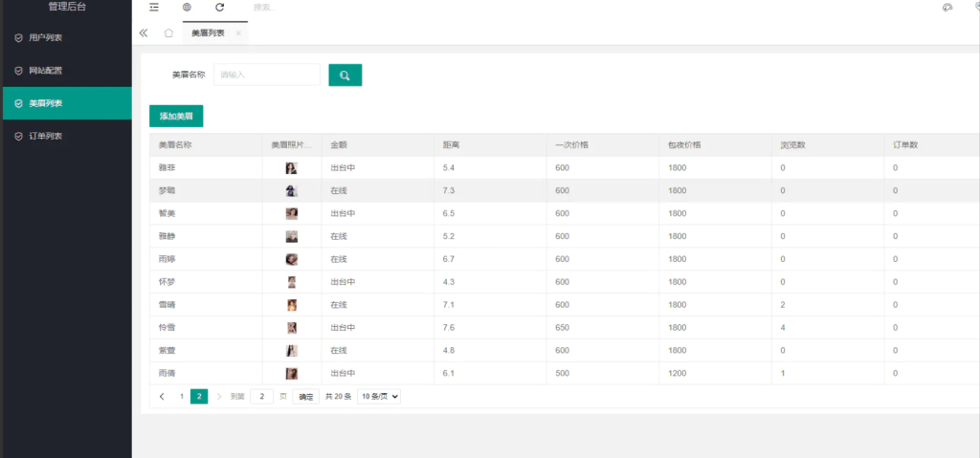
Task: Go to page 1 in pagination
Action: (x=182, y=396)
